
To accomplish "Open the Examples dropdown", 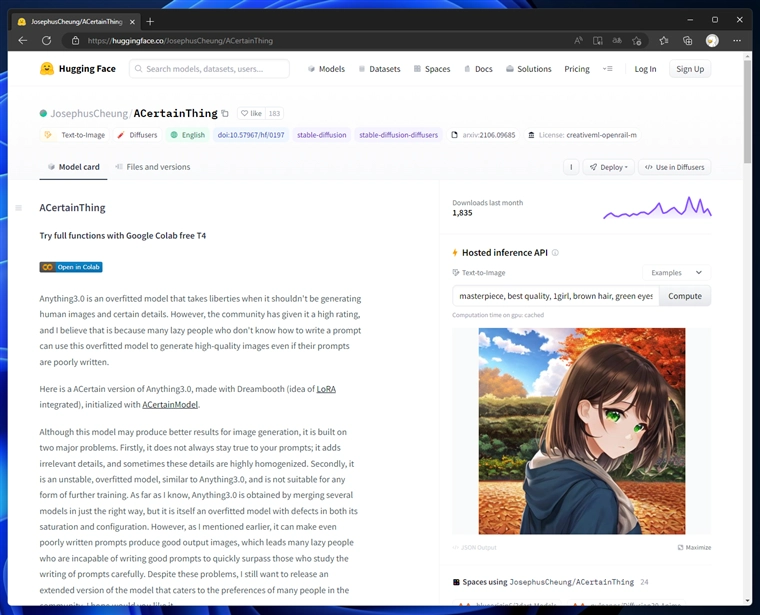I will tap(676, 273).
